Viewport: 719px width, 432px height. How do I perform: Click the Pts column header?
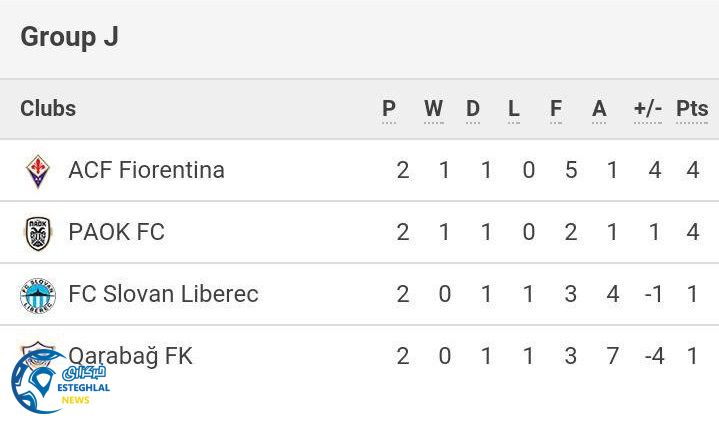pyautogui.click(x=692, y=109)
